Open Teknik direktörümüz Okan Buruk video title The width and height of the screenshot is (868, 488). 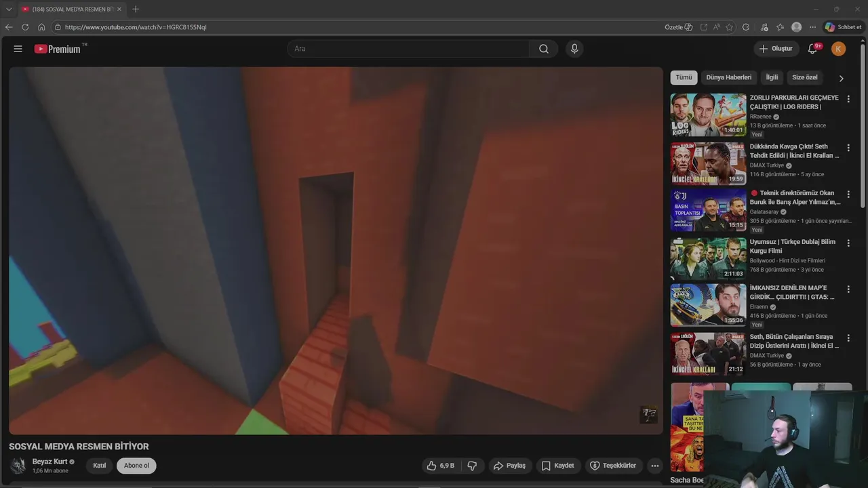coord(795,197)
